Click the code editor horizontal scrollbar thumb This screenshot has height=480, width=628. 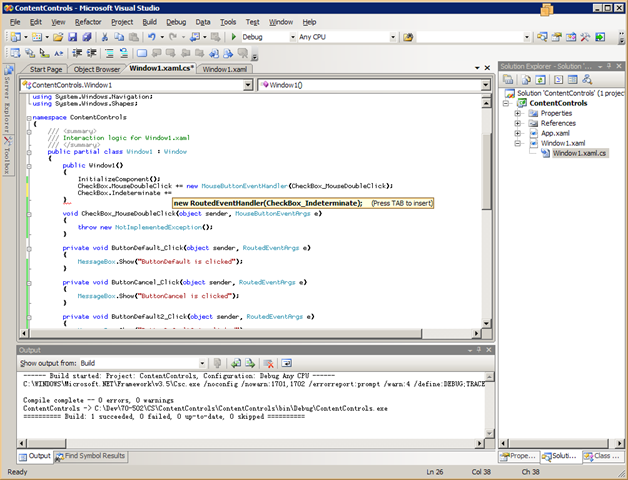tap(226, 333)
